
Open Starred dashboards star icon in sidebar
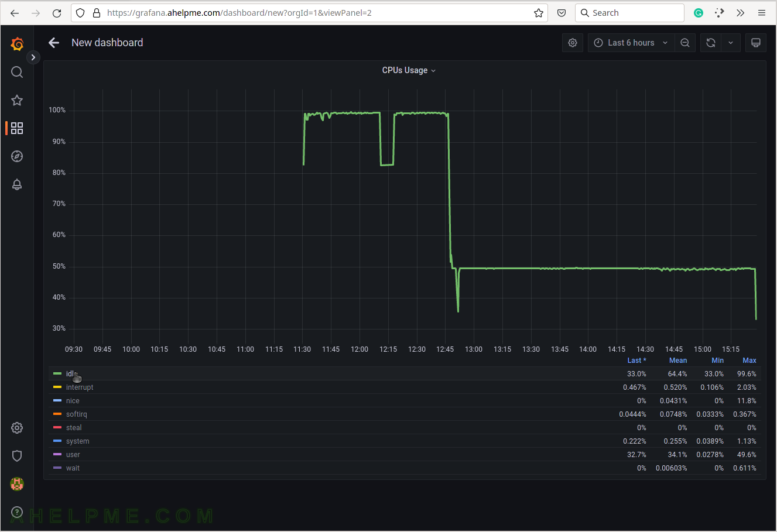[17, 100]
